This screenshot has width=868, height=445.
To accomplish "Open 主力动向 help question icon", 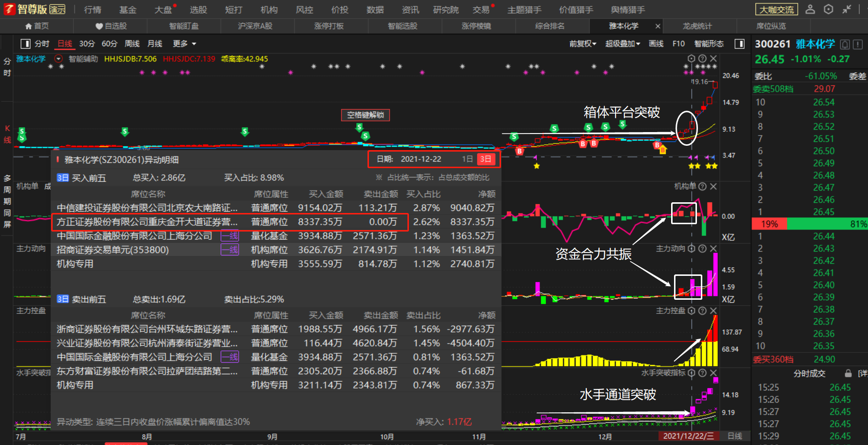I will pos(702,249).
